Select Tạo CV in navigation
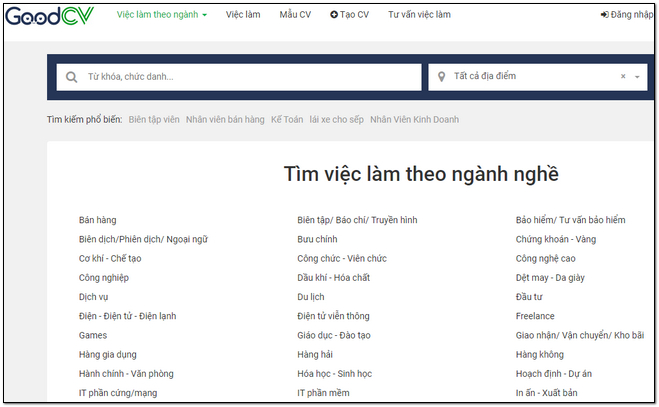The height and width of the screenshot is (407, 659). pos(349,15)
